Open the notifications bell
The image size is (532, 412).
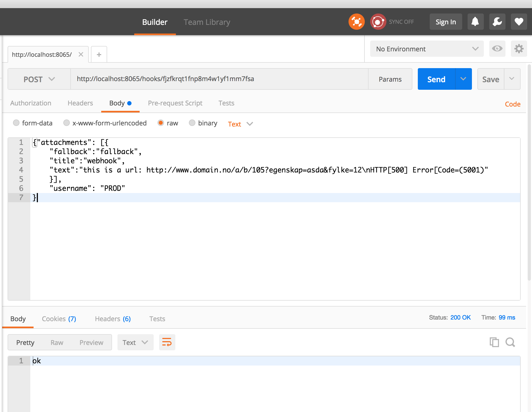tap(475, 22)
